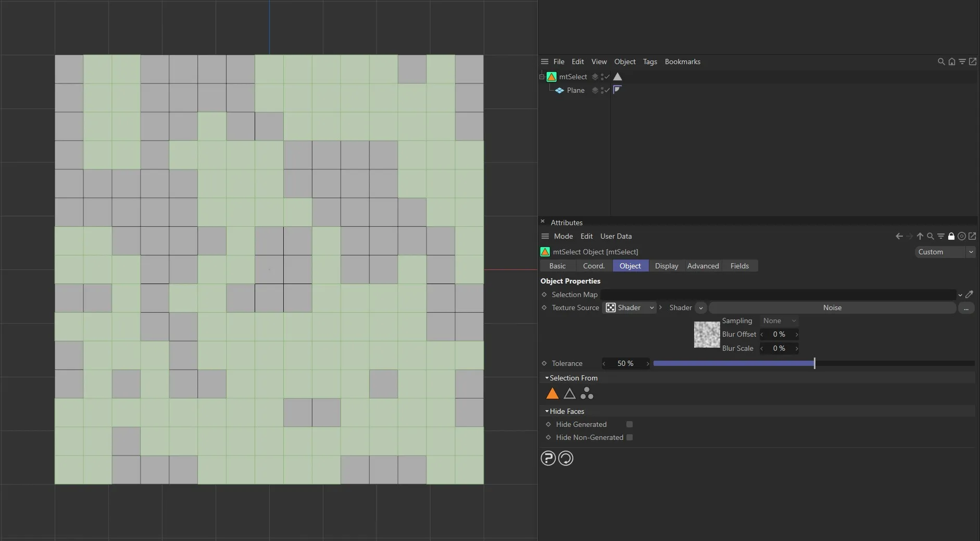The image size is (980, 541).
Task: Enable the Hide Generated checkbox
Action: pyautogui.click(x=629, y=424)
